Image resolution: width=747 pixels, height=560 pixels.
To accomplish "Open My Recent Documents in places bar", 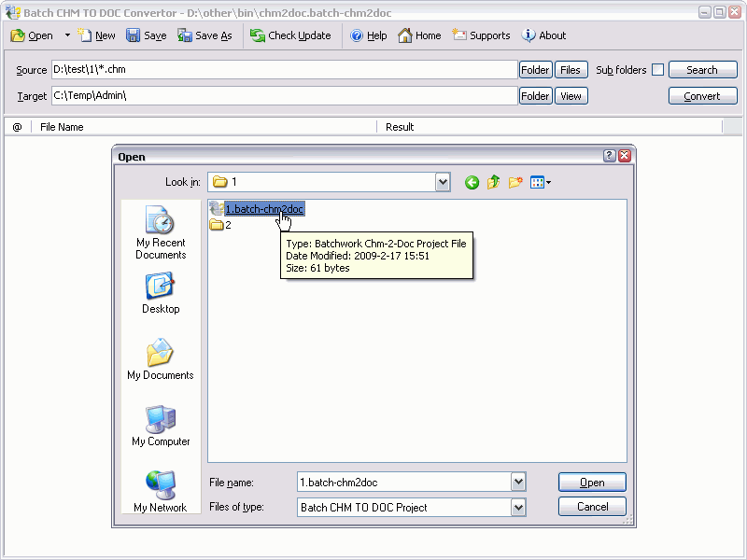I will click(x=161, y=232).
